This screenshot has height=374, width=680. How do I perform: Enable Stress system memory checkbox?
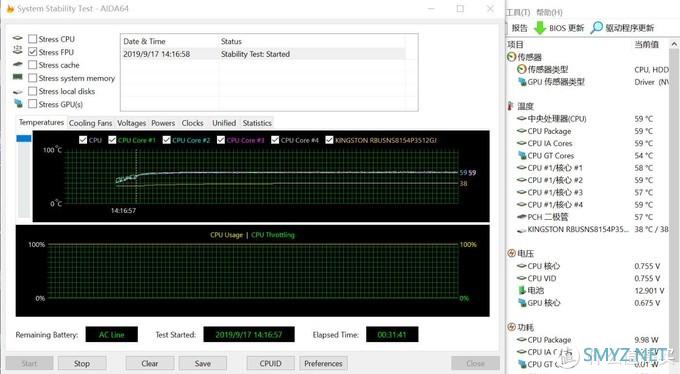click(x=33, y=78)
